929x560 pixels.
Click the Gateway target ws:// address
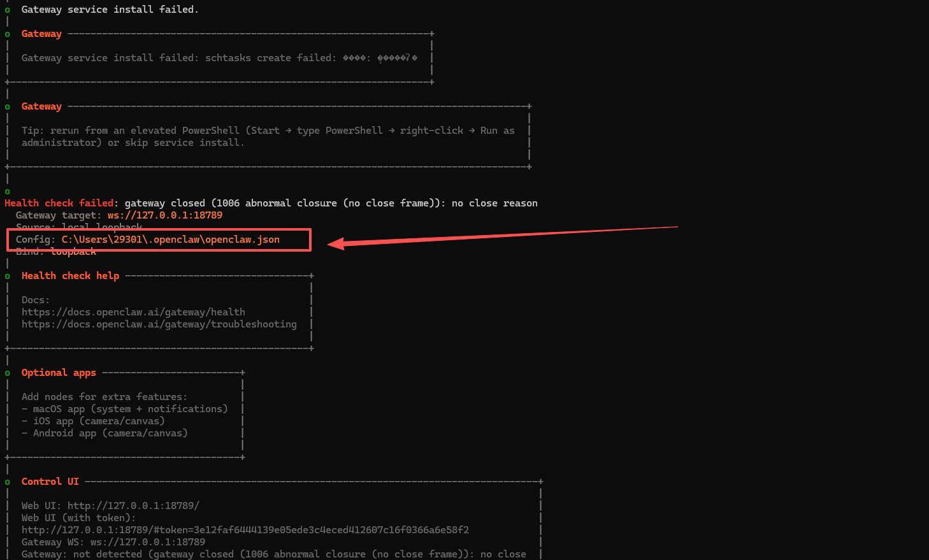tap(164, 215)
